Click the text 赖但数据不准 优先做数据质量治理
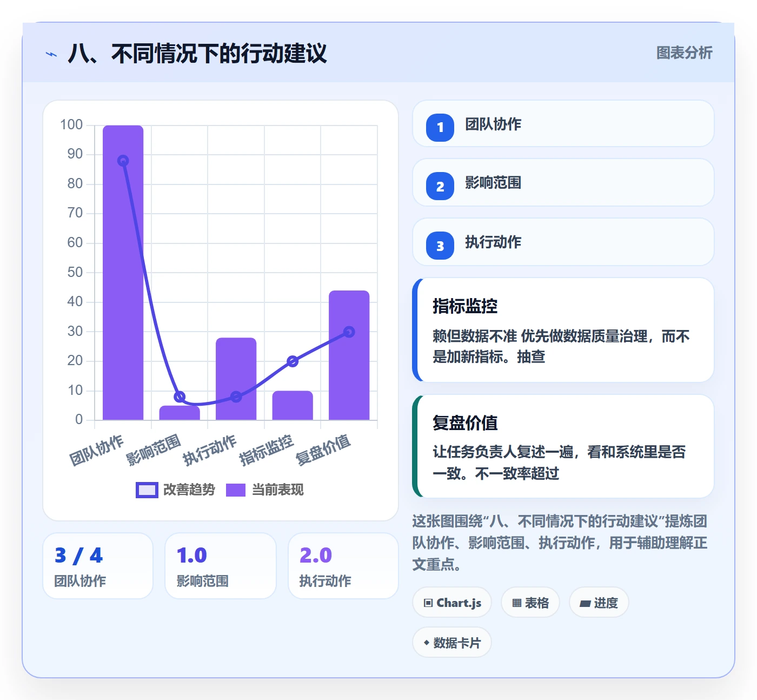 pyautogui.click(x=541, y=336)
